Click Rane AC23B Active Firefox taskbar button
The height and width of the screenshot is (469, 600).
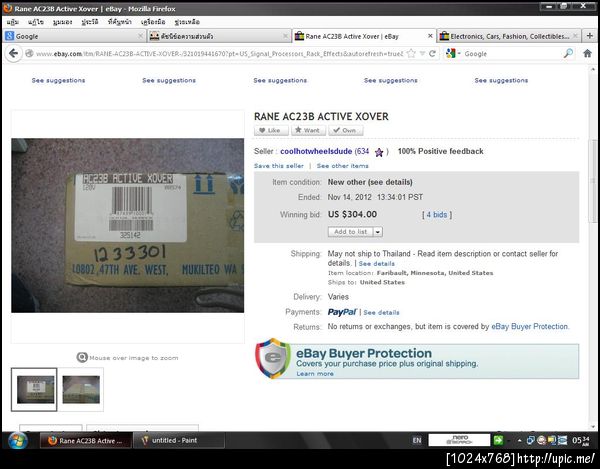(86, 440)
